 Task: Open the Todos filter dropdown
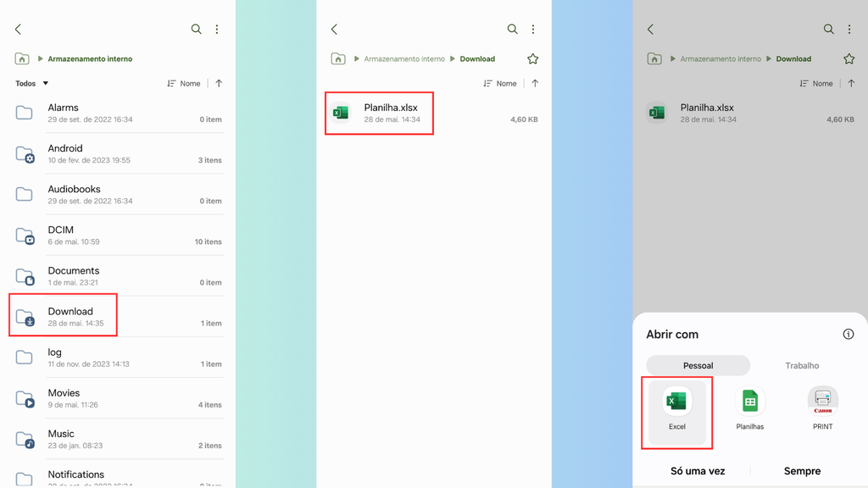(x=32, y=84)
